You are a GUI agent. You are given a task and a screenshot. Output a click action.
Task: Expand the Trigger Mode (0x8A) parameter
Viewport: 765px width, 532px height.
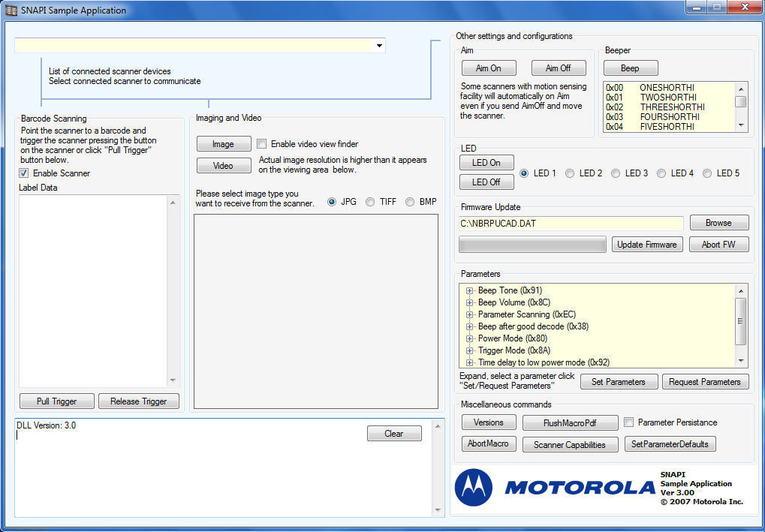pyautogui.click(x=470, y=350)
